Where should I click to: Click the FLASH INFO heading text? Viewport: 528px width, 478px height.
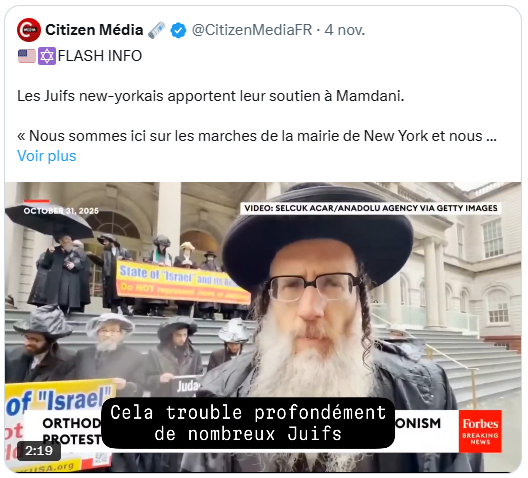100,56
